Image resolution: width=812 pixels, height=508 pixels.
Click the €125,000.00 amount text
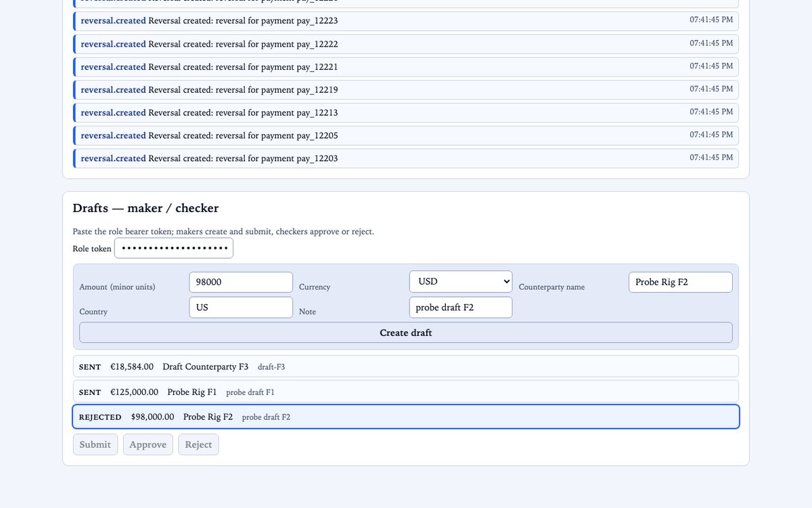coord(134,392)
